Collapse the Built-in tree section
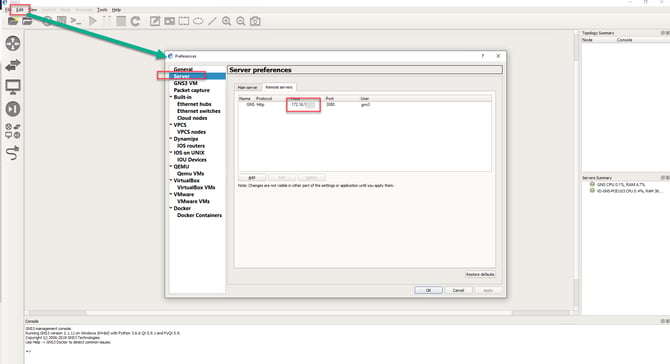670x364 pixels. [171, 97]
